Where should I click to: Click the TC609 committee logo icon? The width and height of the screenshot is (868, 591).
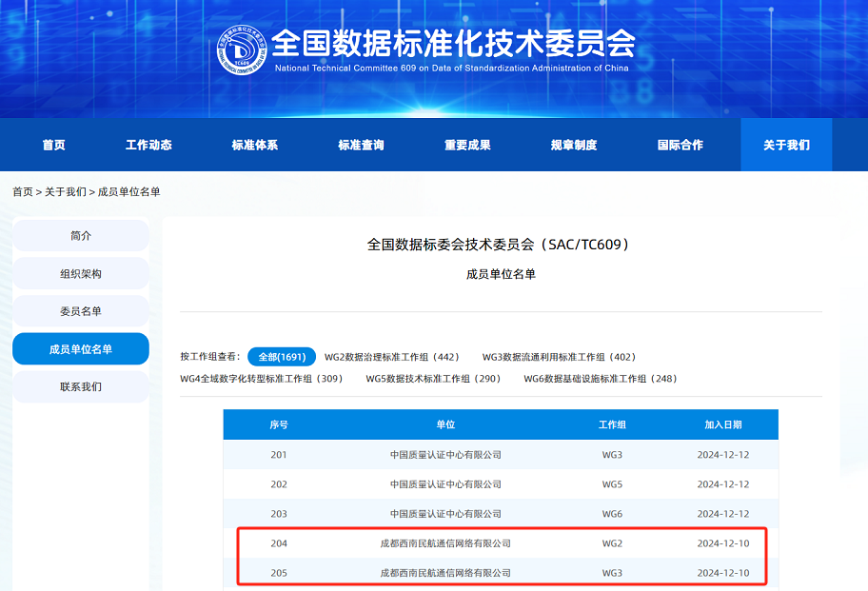[x=242, y=50]
